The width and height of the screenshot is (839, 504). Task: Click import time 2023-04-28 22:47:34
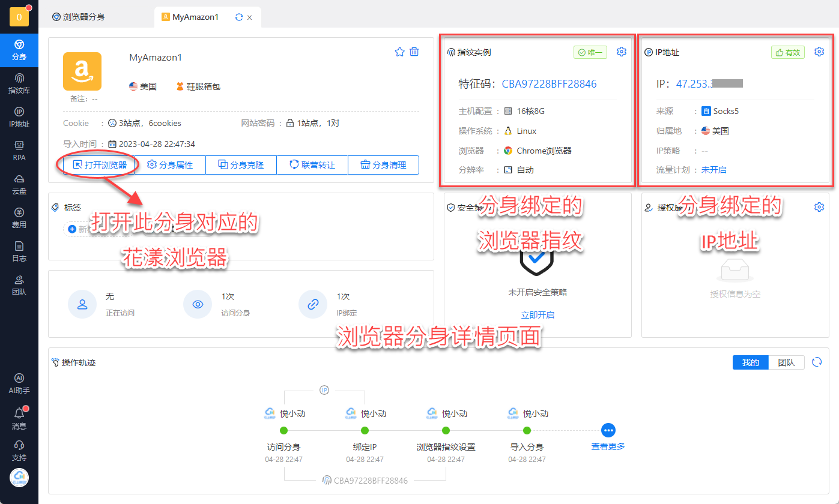[x=157, y=144]
